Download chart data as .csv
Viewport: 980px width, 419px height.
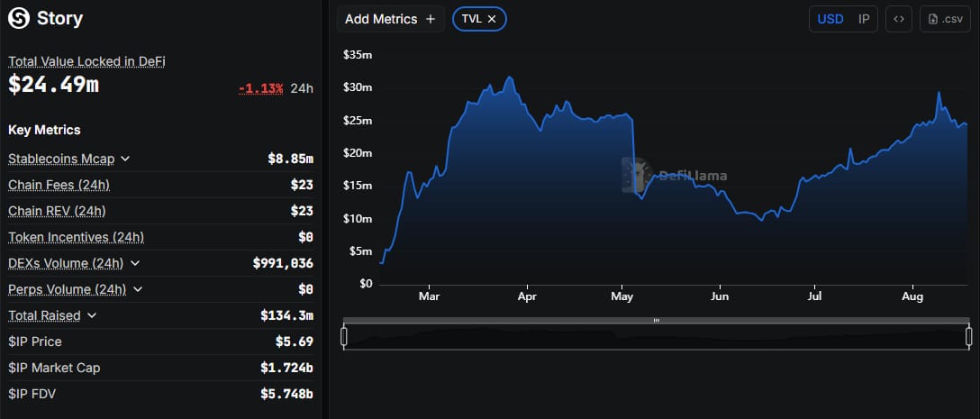point(944,19)
